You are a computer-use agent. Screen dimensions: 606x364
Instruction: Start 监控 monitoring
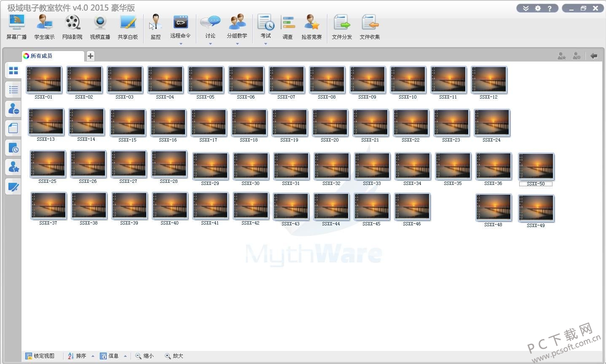click(156, 27)
